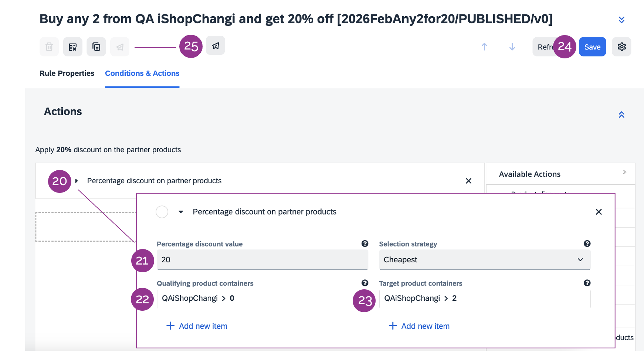The width and height of the screenshot is (644, 351).
Task: Show help for Selection strategy
Action: click(587, 243)
